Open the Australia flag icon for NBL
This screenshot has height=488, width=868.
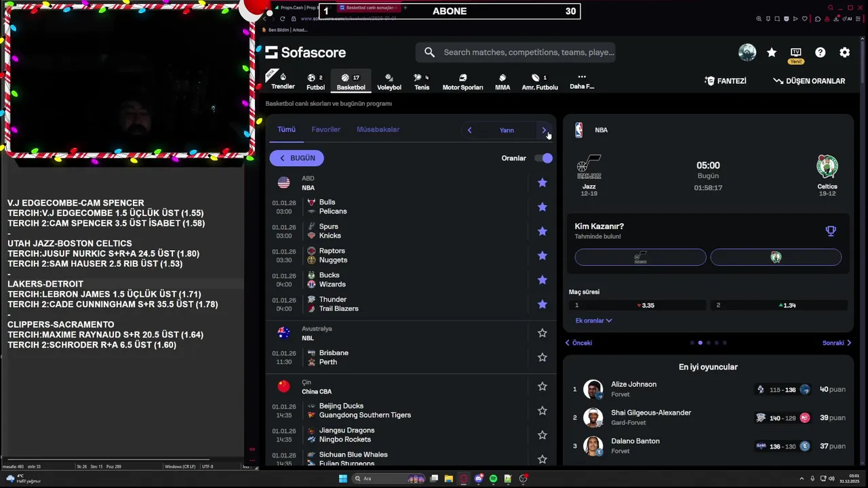(283, 333)
